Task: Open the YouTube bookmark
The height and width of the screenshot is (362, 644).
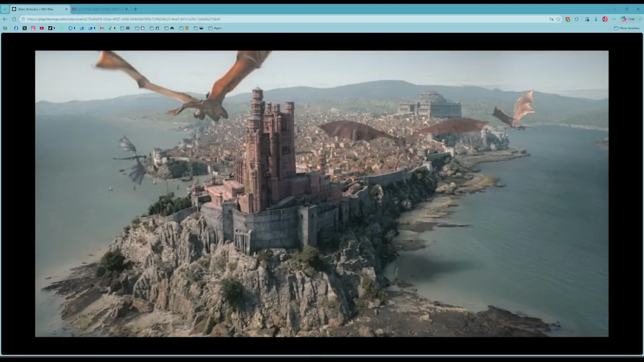Action: click(42, 28)
